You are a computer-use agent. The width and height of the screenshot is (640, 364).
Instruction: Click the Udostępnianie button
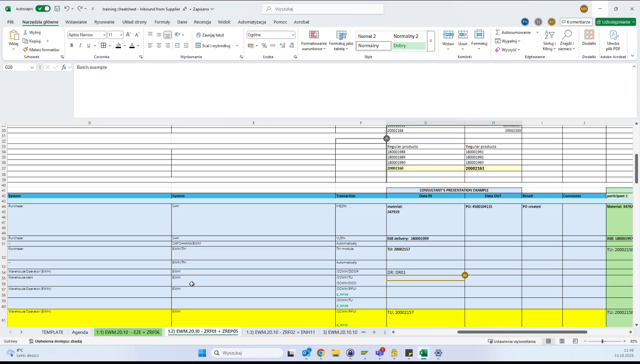point(614,22)
